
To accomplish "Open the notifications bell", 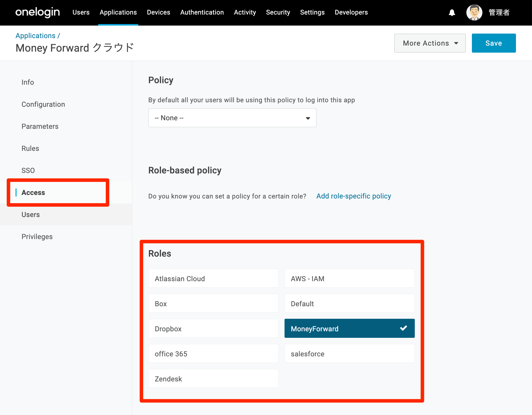I will point(452,13).
